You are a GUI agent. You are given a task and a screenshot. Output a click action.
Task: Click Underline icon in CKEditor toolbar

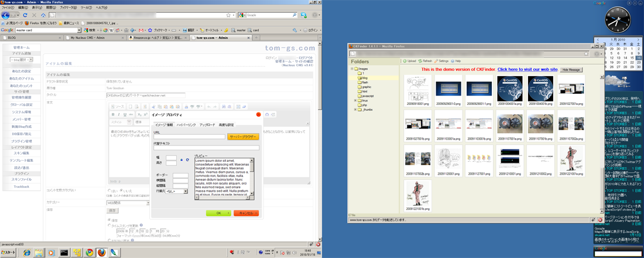(125, 114)
